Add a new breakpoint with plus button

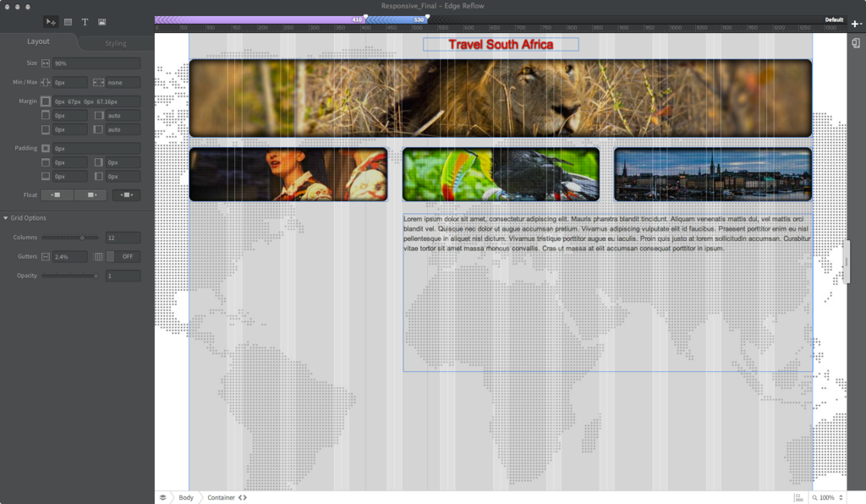point(856,24)
